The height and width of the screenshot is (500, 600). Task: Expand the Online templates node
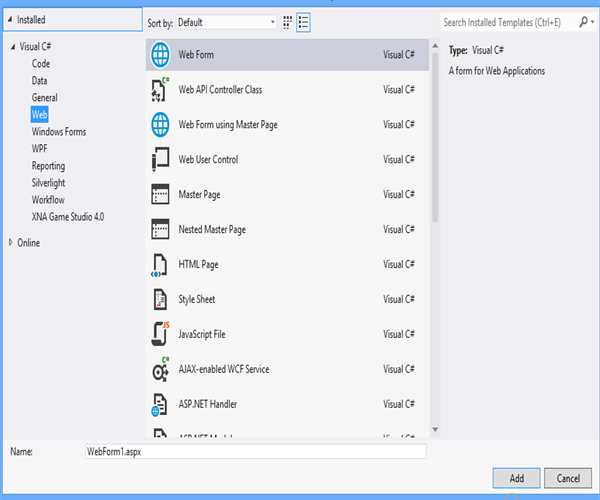pos(12,242)
